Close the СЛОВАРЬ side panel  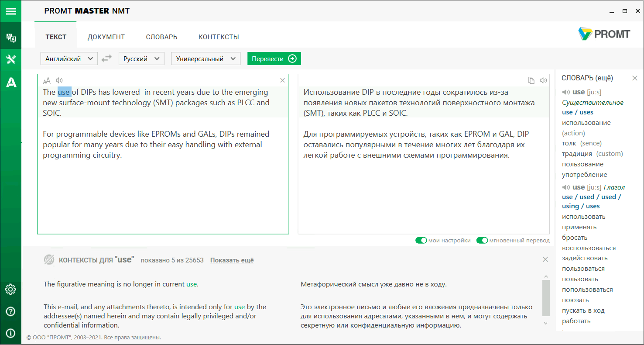point(635,78)
